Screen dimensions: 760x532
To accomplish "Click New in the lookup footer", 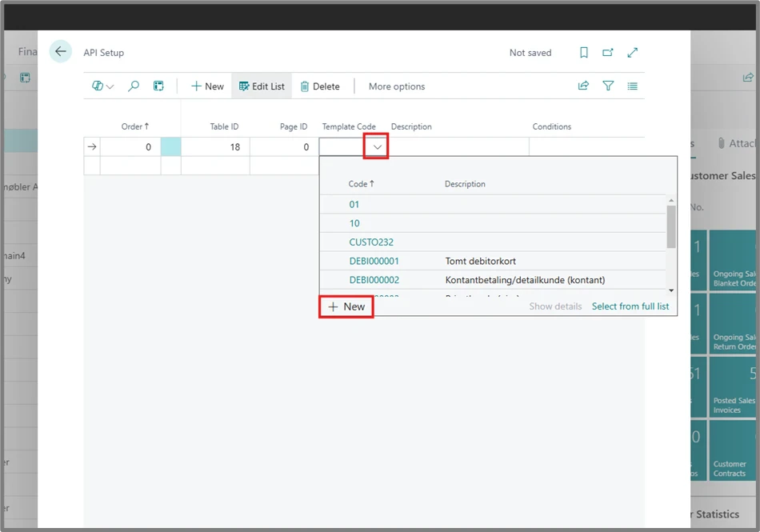I will point(346,306).
